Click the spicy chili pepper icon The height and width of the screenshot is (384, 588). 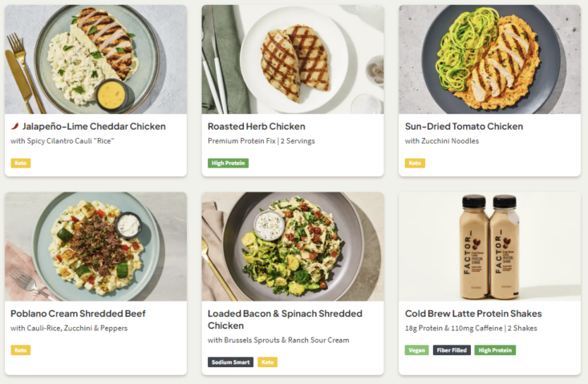tap(14, 127)
